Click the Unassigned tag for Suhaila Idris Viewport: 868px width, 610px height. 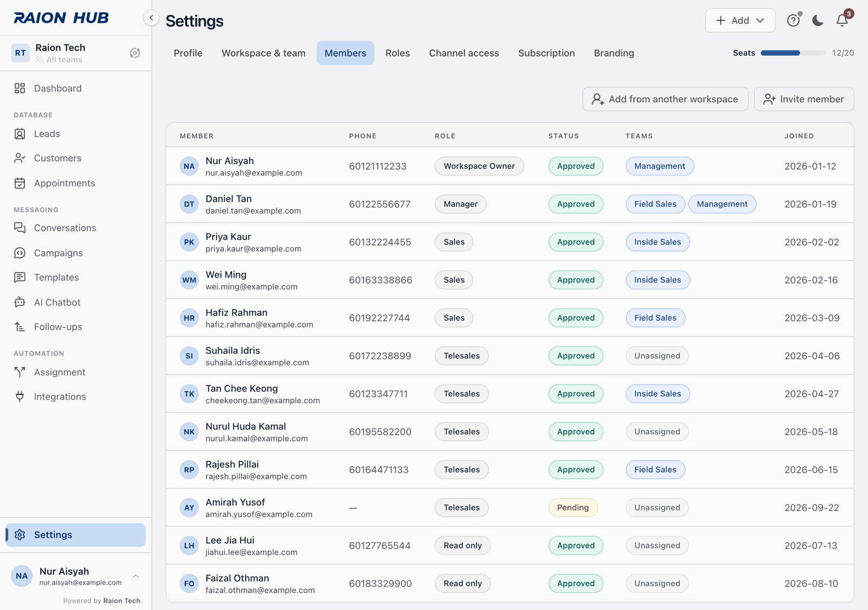coord(657,356)
